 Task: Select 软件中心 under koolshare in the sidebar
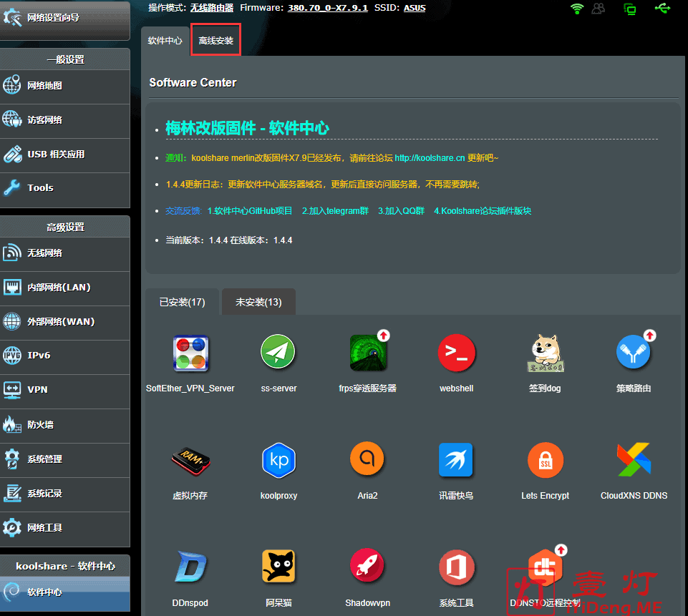point(65,593)
